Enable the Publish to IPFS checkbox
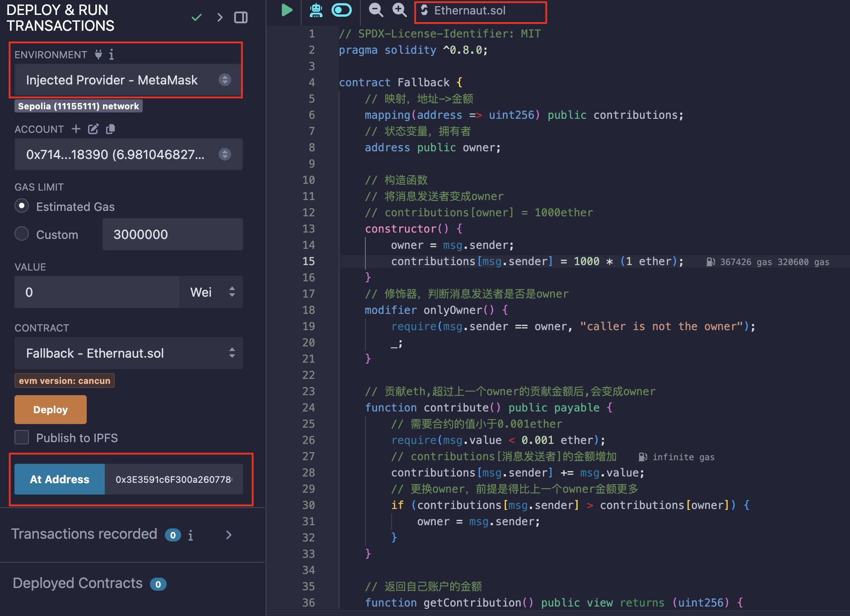 22,438
